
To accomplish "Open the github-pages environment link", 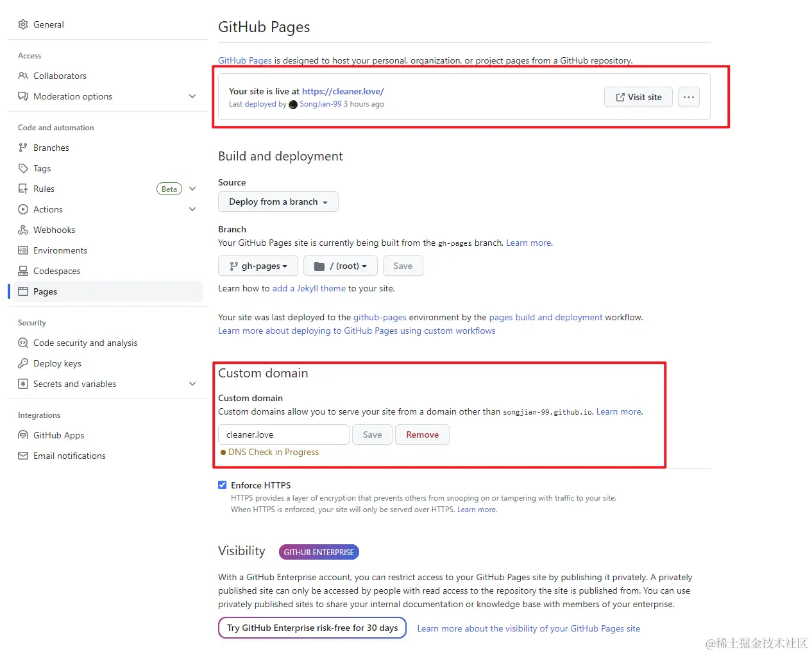I will click(x=380, y=317).
